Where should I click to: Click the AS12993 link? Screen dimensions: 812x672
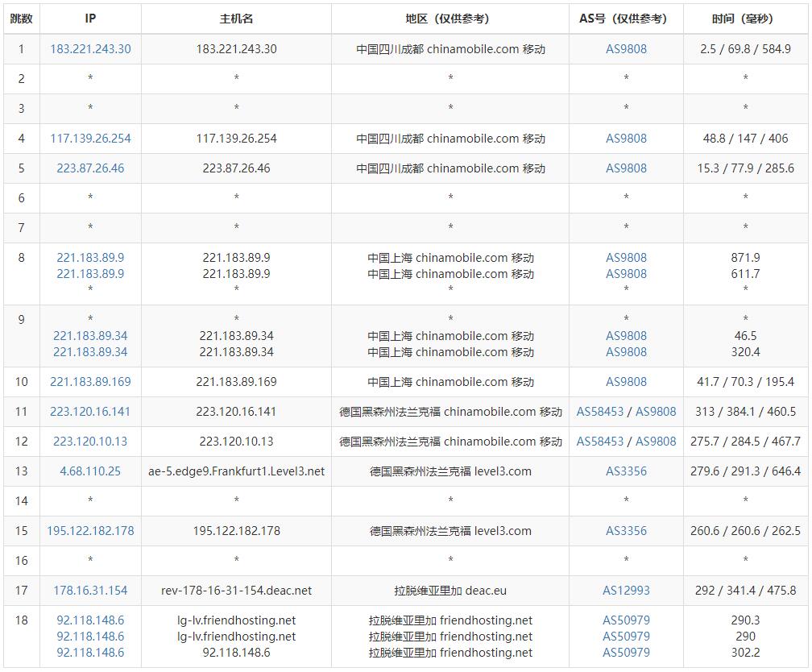point(626,591)
